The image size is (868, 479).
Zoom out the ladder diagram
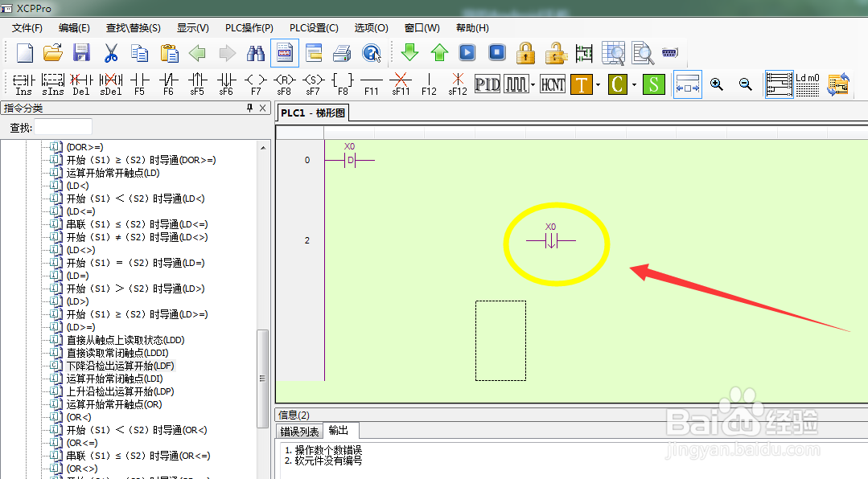tap(746, 84)
